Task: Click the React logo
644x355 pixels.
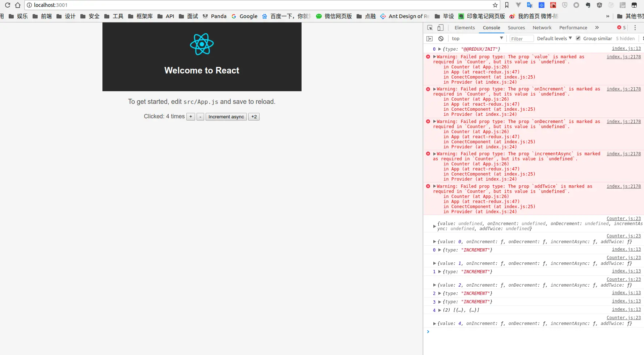Action: 202,44
